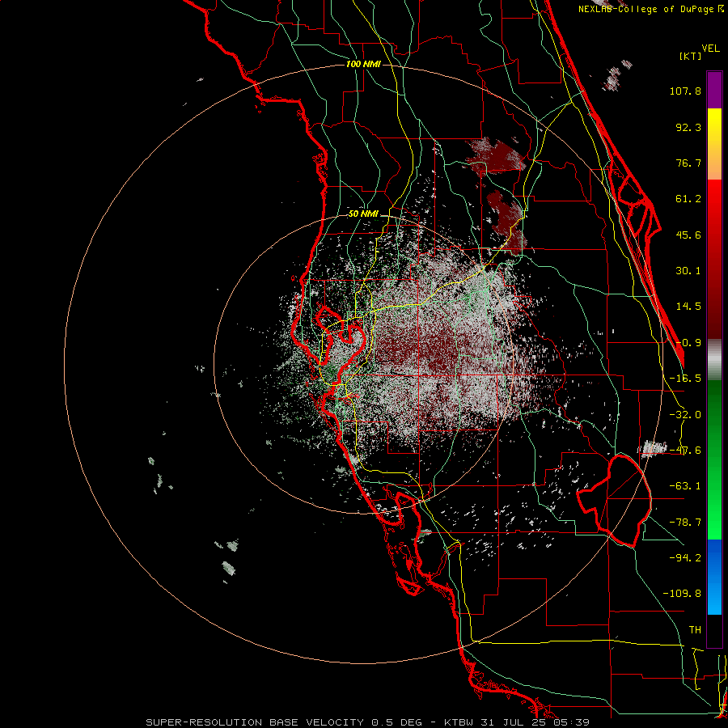Click the 30.1 velocity scale value

click(688, 271)
